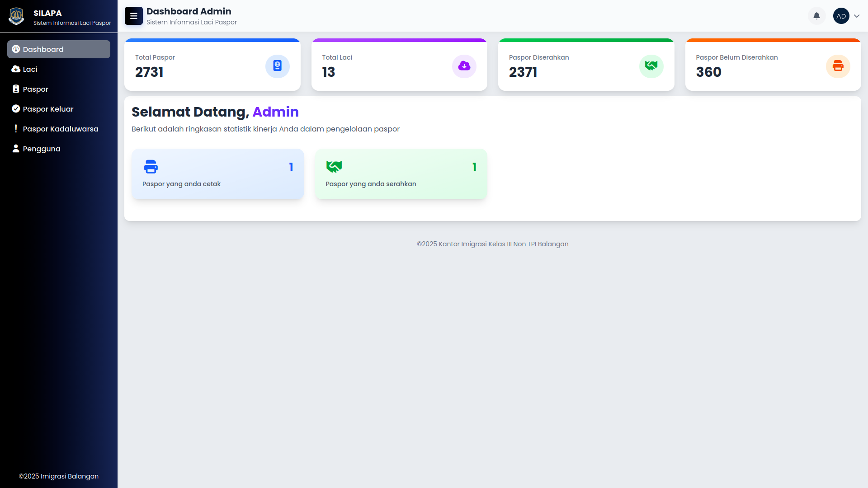Click the sidebar '©2025 Imigrasi Balangan' text
The image size is (868, 488).
(x=59, y=476)
